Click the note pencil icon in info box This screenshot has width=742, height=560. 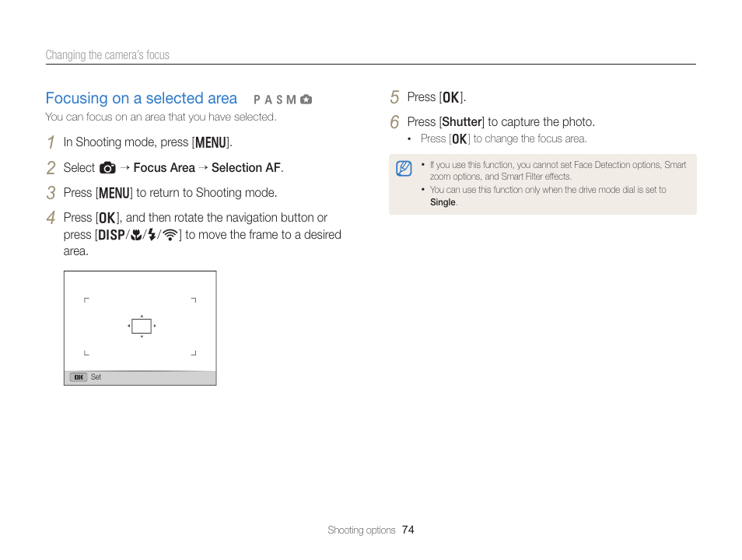click(404, 168)
